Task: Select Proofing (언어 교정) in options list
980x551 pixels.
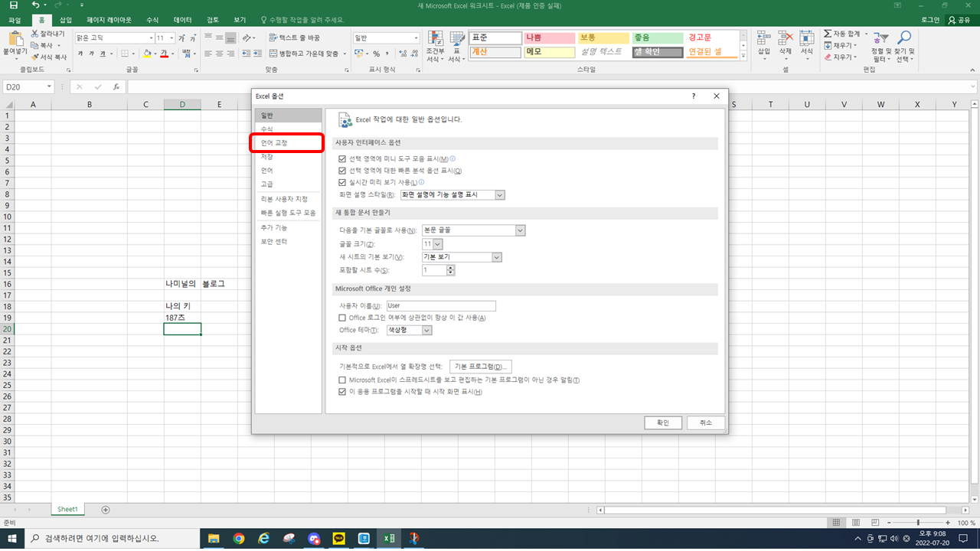Action: 289,143
